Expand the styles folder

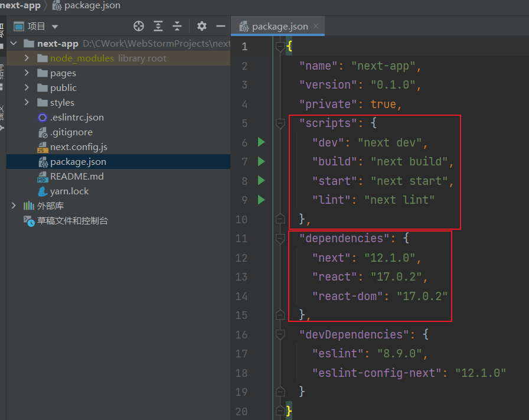click(27, 102)
